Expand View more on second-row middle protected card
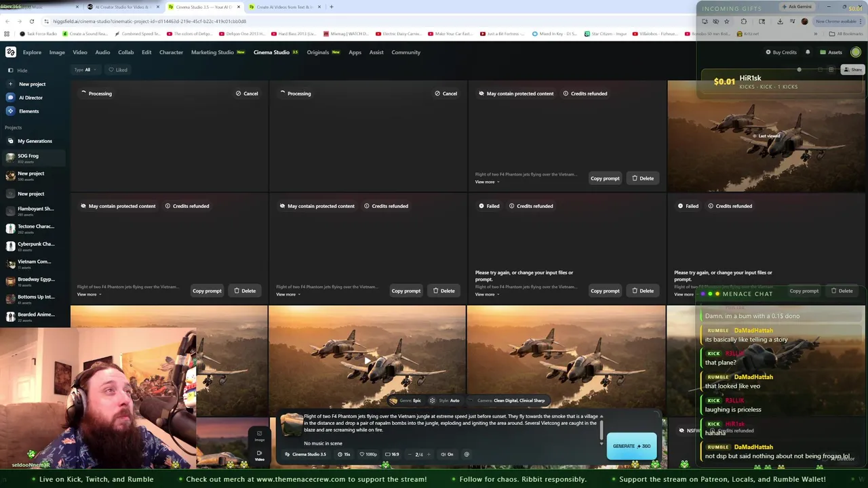The width and height of the screenshot is (868, 488). click(288, 294)
